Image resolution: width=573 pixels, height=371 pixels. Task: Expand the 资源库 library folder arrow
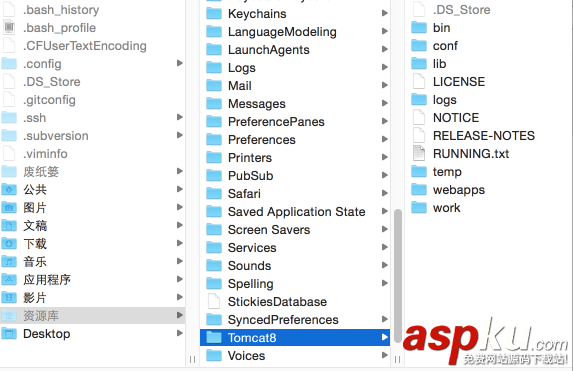click(x=179, y=315)
